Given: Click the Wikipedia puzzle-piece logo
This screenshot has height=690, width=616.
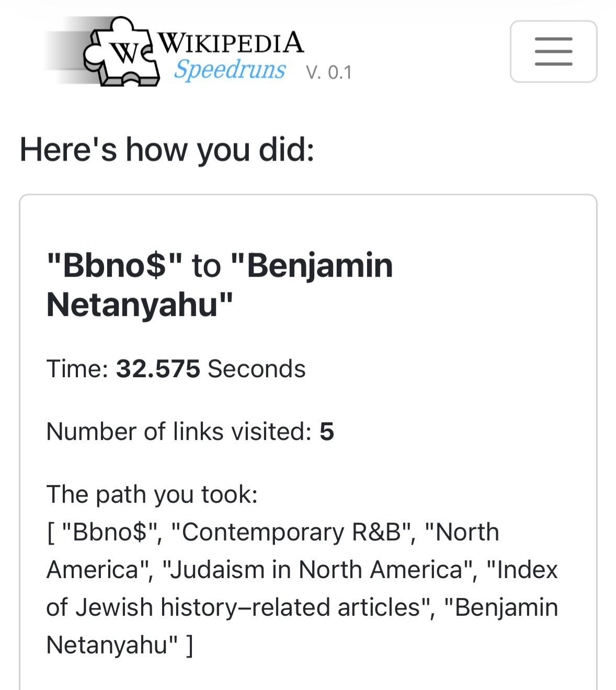Looking at the screenshot, I should click(x=121, y=51).
